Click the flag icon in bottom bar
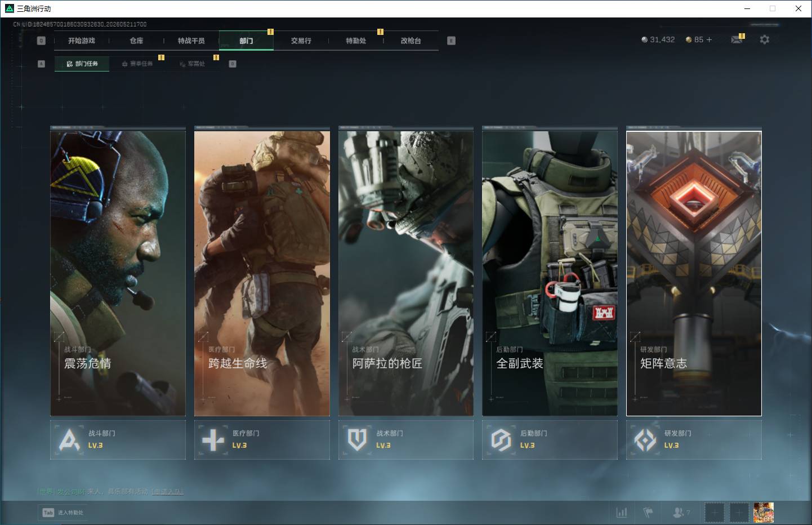 pos(648,513)
